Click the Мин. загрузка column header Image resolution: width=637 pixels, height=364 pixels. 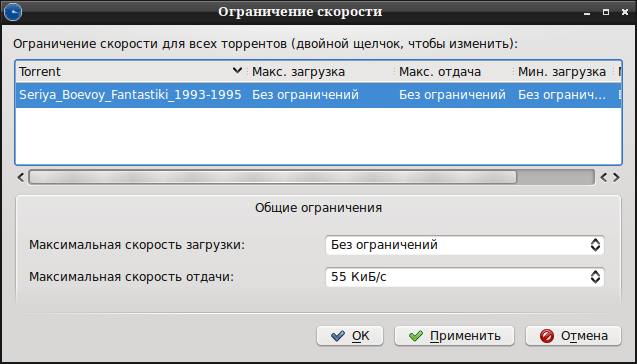click(563, 72)
